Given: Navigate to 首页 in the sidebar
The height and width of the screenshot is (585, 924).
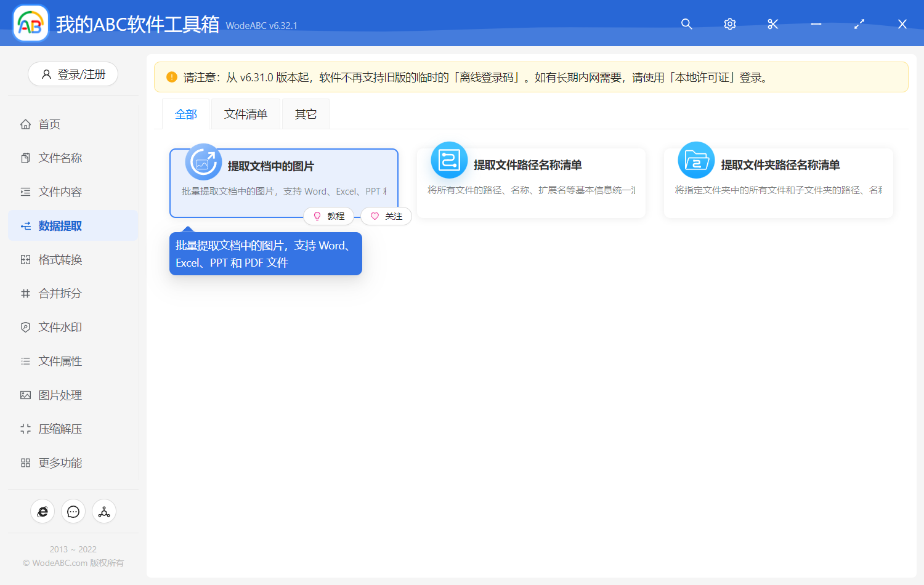Looking at the screenshot, I should tap(50, 124).
